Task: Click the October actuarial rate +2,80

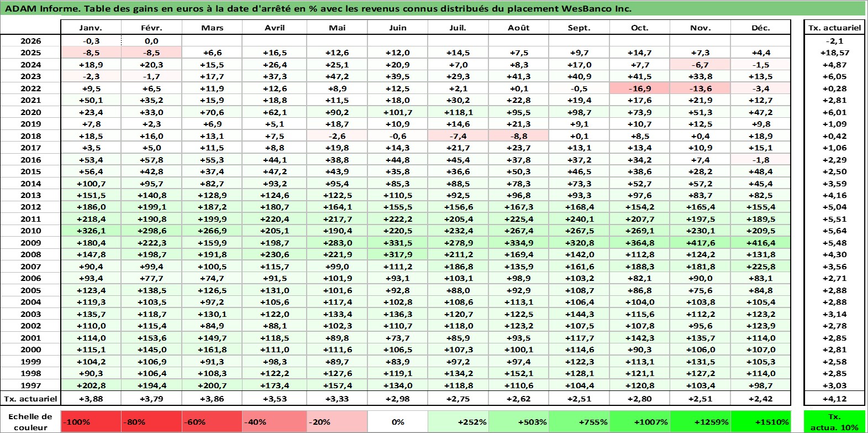Action: tap(640, 399)
